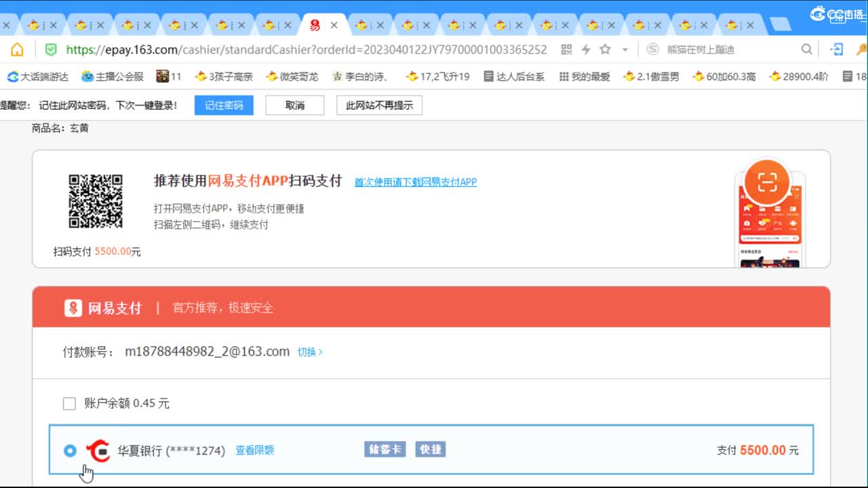
Task: Click the 网易支付 logo icon in red header
Action: coord(73,308)
